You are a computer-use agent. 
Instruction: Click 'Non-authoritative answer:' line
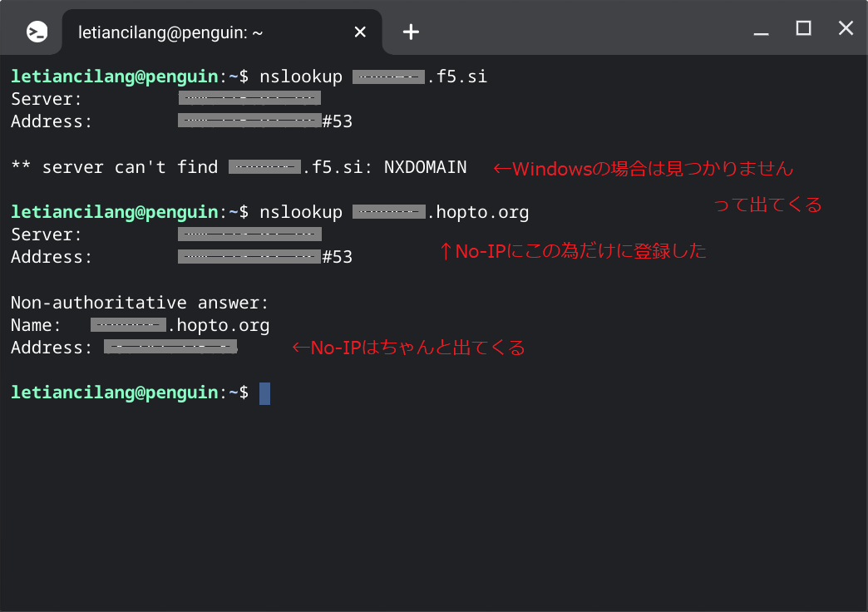tap(140, 303)
